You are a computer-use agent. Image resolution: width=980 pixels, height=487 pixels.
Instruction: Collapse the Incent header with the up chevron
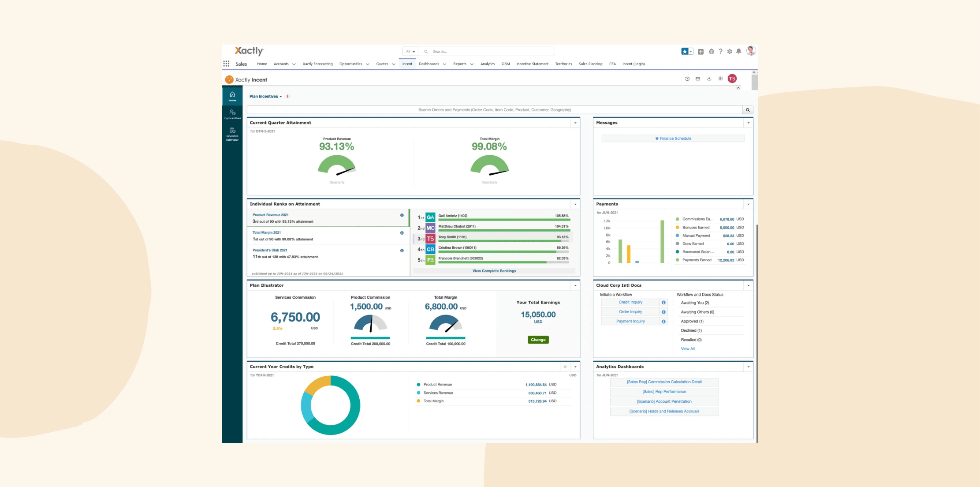click(x=738, y=88)
